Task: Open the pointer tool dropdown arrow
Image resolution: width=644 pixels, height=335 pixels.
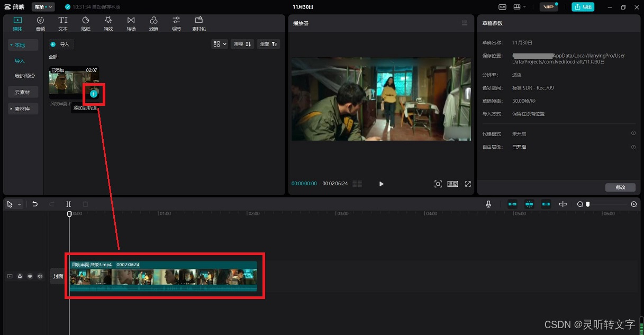Action: pos(20,204)
